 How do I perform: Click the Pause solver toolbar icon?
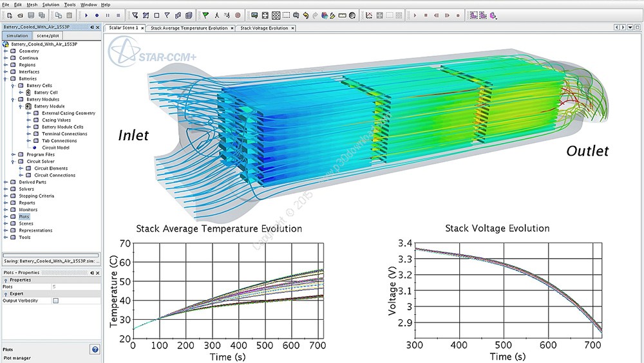pyautogui.click(x=108, y=15)
